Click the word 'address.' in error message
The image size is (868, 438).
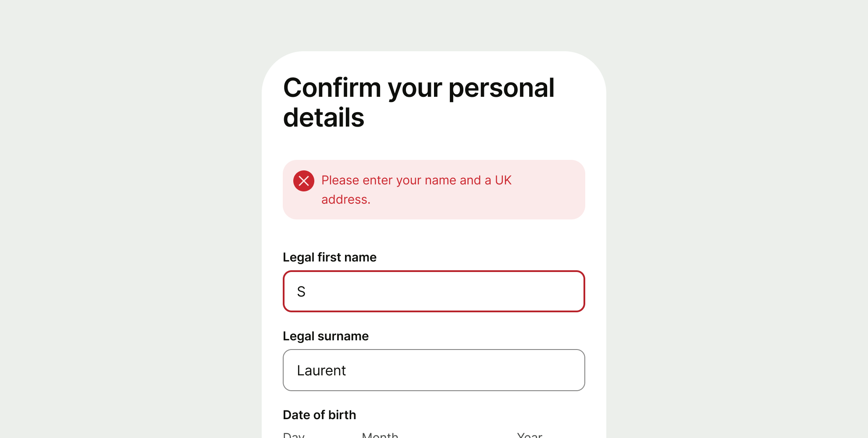(346, 199)
